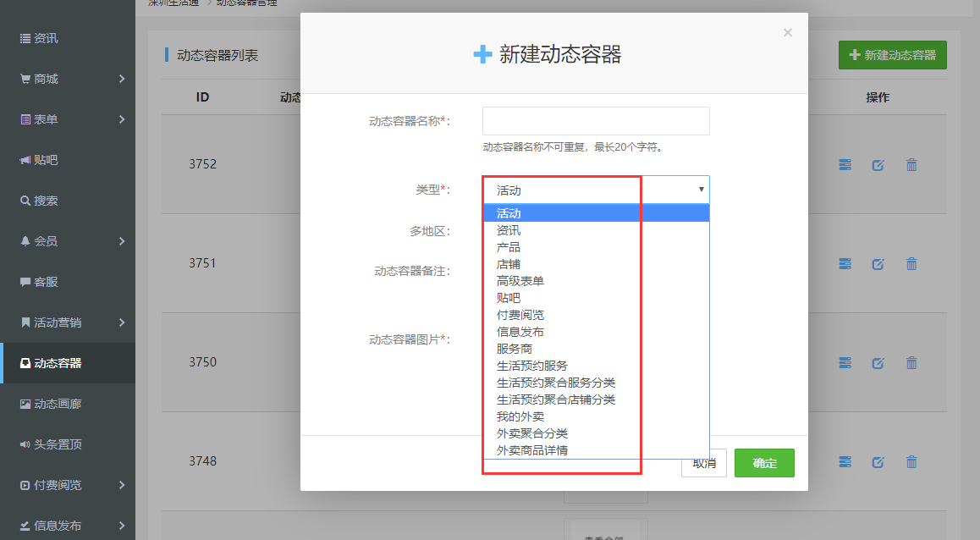Click the trash icon for row 3750
Screen dimensions: 980x540
[911, 363]
